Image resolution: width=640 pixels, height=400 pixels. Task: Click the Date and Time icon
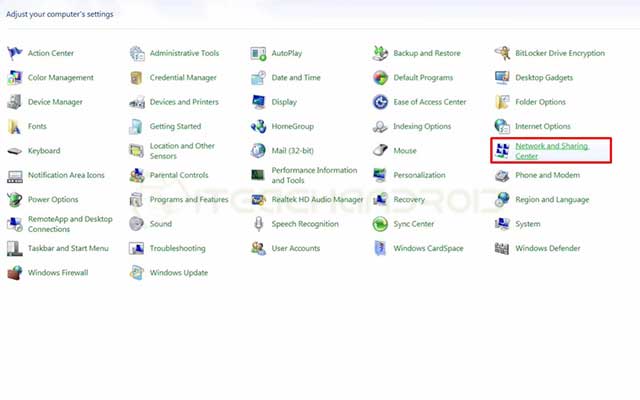point(258,78)
